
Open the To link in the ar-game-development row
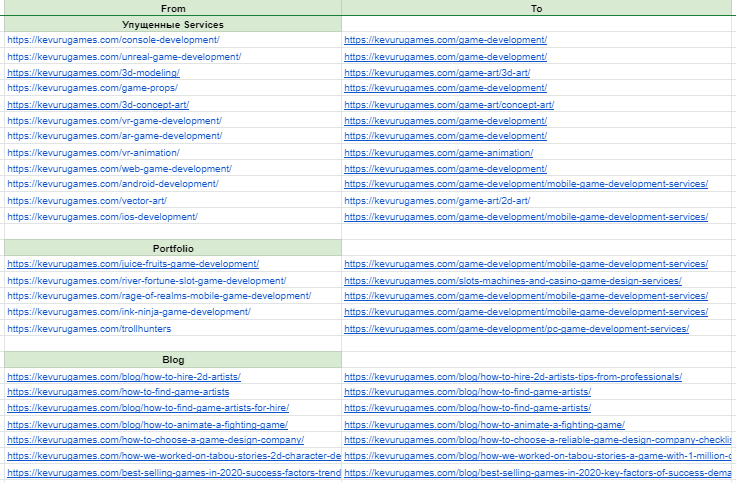pyautogui.click(x=445, y=136)
